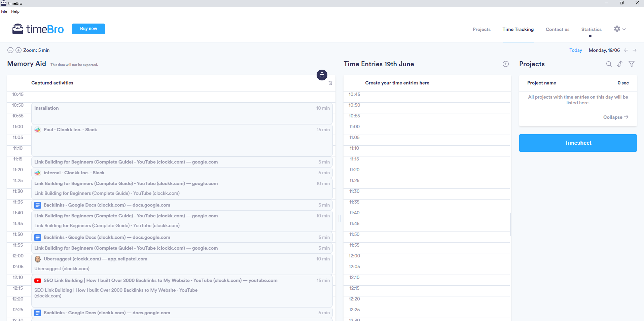Open the project search icon
The width and height of the screenshot is (644, 321).
(609, 64)
